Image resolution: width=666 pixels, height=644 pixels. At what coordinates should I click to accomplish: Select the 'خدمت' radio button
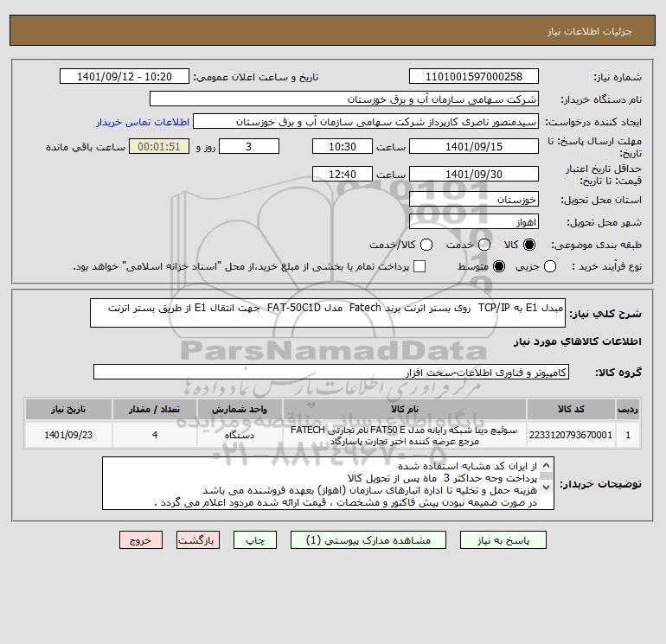[x=484, y=245]
